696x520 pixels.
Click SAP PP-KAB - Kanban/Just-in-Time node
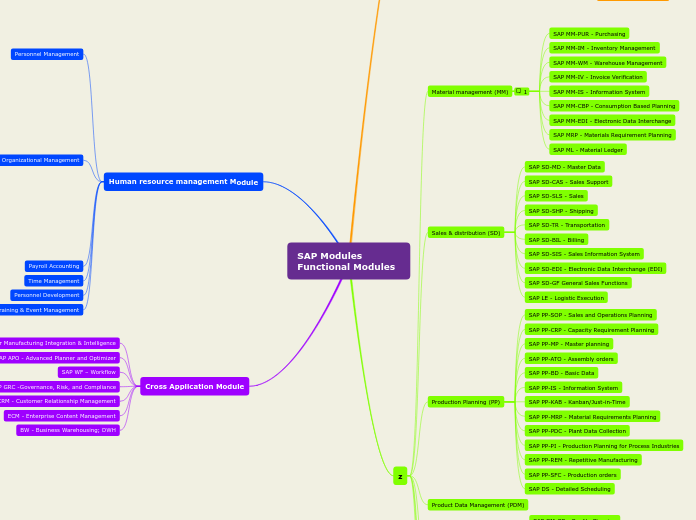tap(577, 402)
